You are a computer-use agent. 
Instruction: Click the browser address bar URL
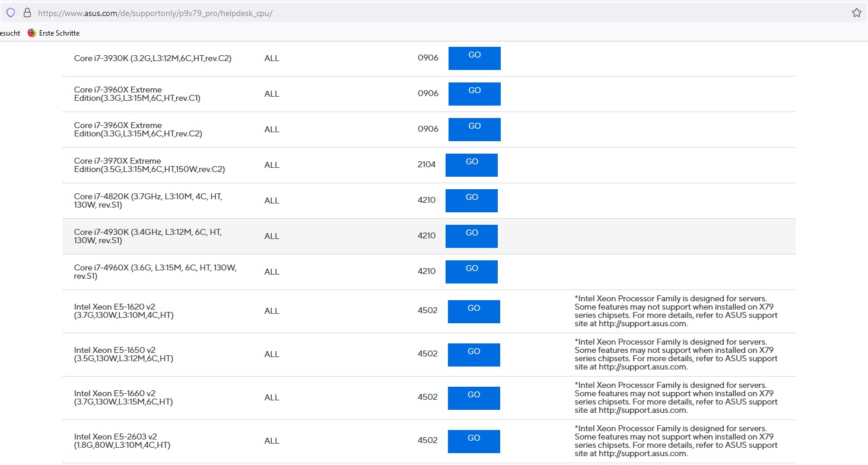(x=155, y=13)
